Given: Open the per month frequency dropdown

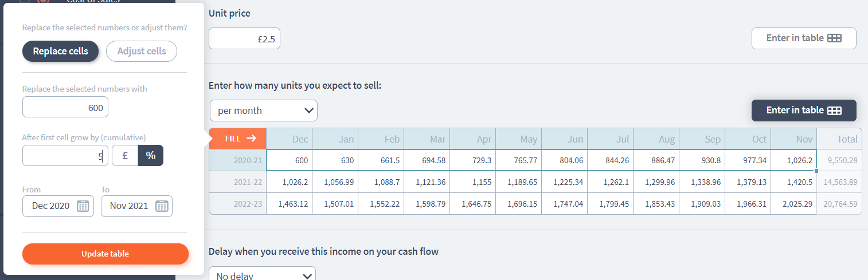Looking at the screenshot, I should (263, 111).
